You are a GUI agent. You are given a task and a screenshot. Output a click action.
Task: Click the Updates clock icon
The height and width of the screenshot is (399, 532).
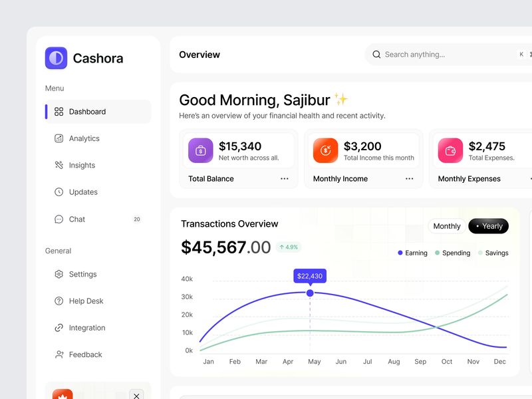point(59,192)
